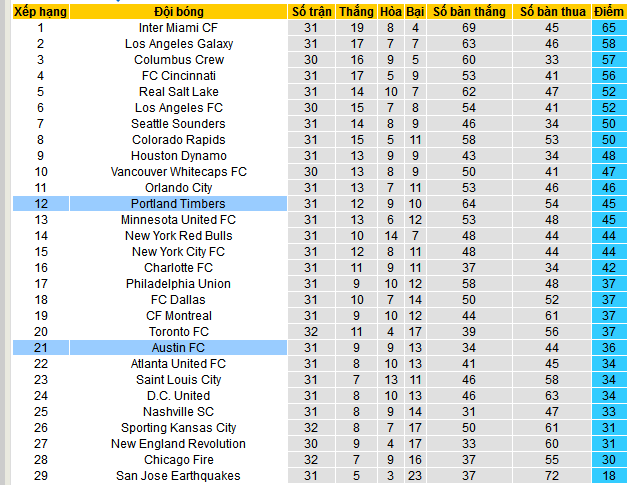Click the Thắng column header
Image resolution: width=627 pixels, height=485 pixels.
(357, 12)
